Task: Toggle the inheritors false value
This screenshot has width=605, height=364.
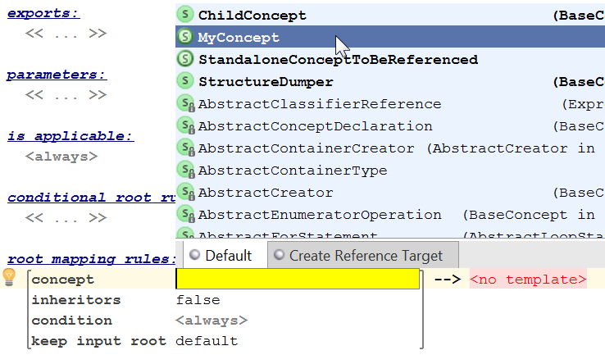Action: (198, 300)
